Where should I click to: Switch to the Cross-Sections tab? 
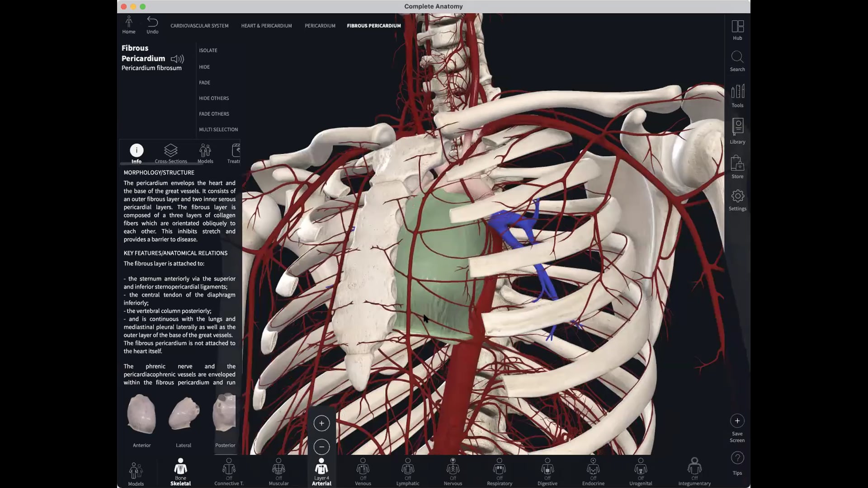pyautogui.click(x=171, y=152)
